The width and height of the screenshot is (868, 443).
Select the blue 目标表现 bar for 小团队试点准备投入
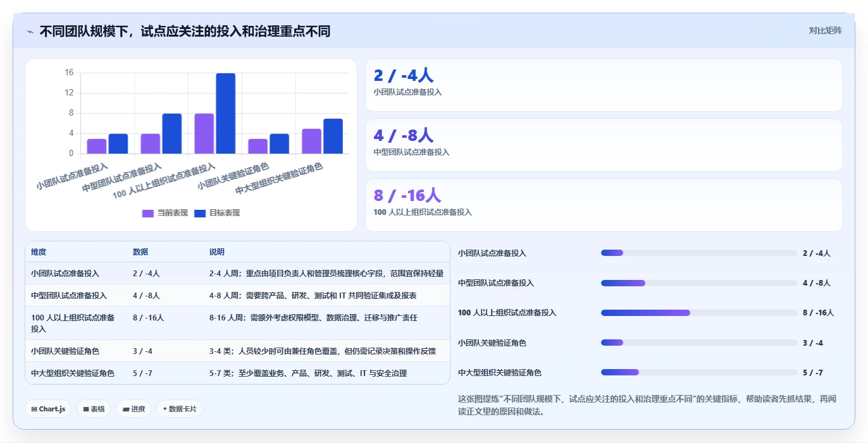click(x=118, y=143)
